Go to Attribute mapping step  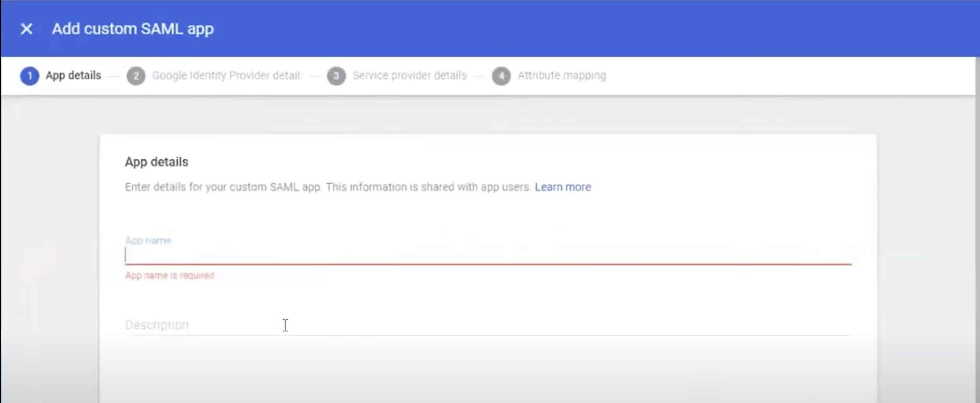tap(562, 75)
